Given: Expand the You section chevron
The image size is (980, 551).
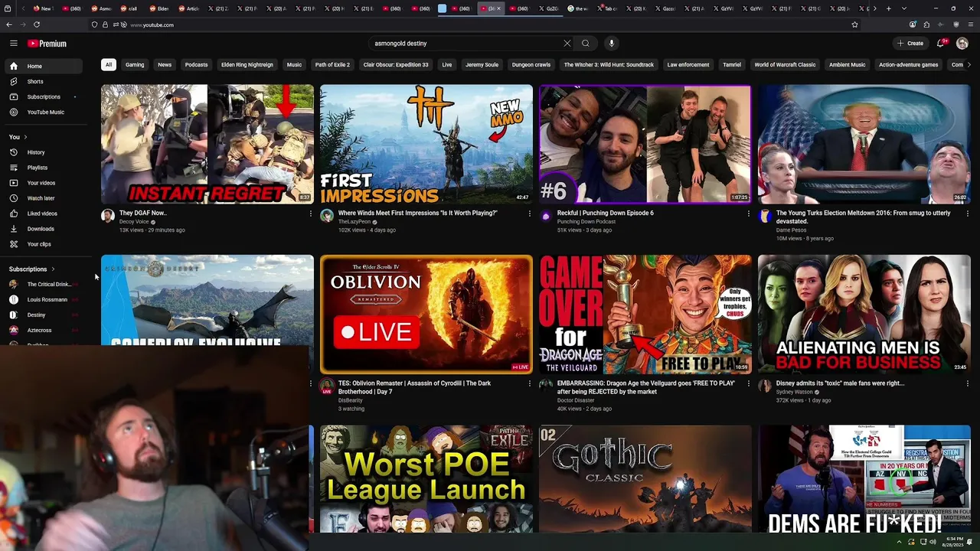Looking at the screenshot, I should click(x=25, y=137).
